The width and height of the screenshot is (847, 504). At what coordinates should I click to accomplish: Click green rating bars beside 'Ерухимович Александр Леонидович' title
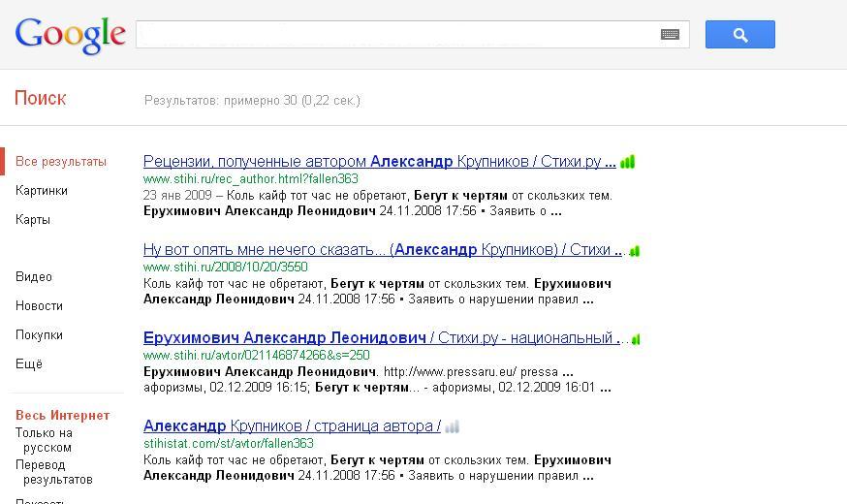636,339
